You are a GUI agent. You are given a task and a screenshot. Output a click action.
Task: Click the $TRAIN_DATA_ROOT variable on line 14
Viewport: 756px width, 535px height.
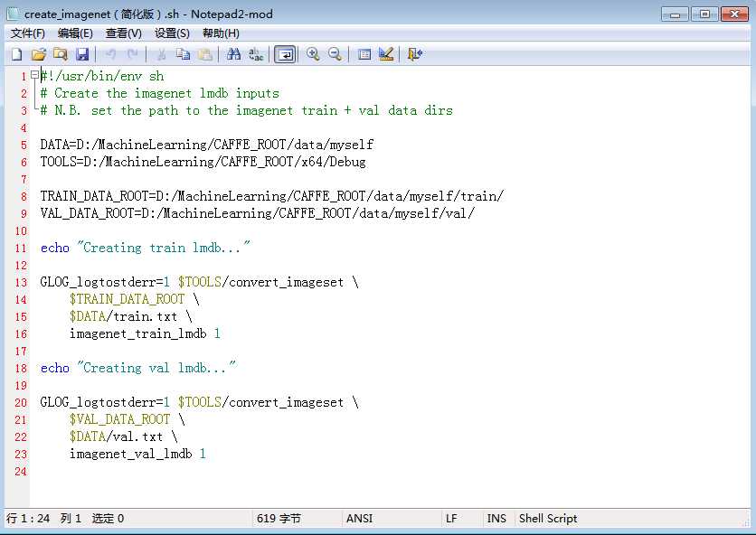(128, 299)
